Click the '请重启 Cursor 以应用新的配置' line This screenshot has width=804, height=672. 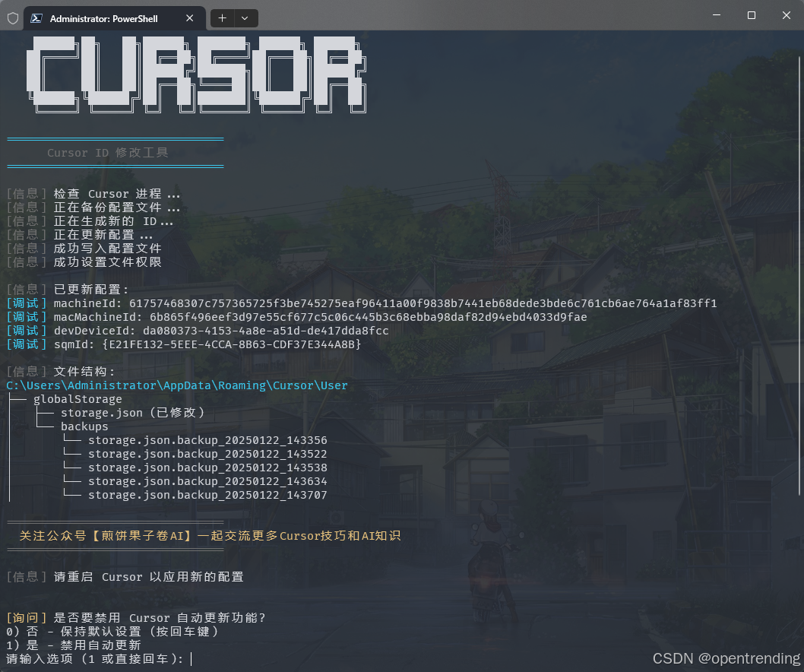[125, 577]
